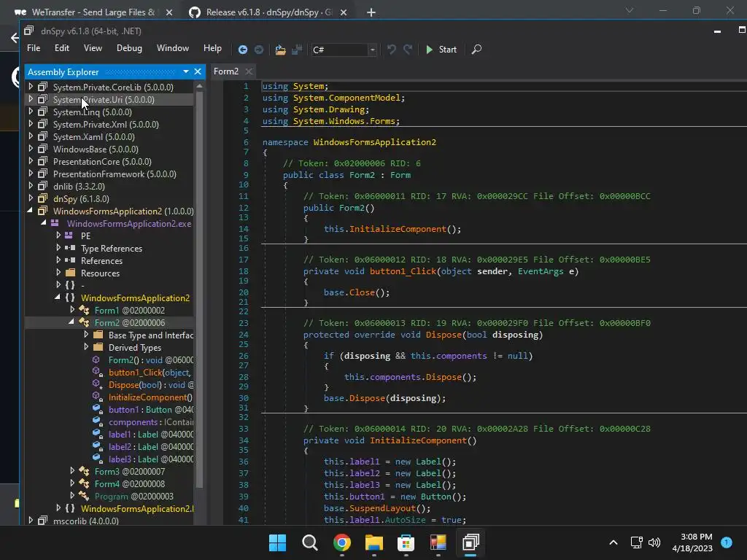The width and height of the screenshot is (747, 560).
Task: Open the Window menu
Action: pos(173,48)
